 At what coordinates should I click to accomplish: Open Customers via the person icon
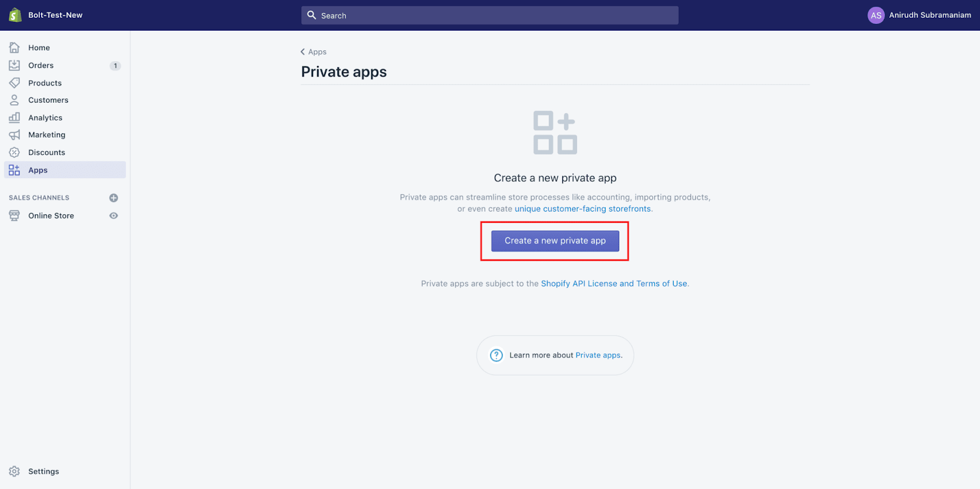[x=14, y=100]
